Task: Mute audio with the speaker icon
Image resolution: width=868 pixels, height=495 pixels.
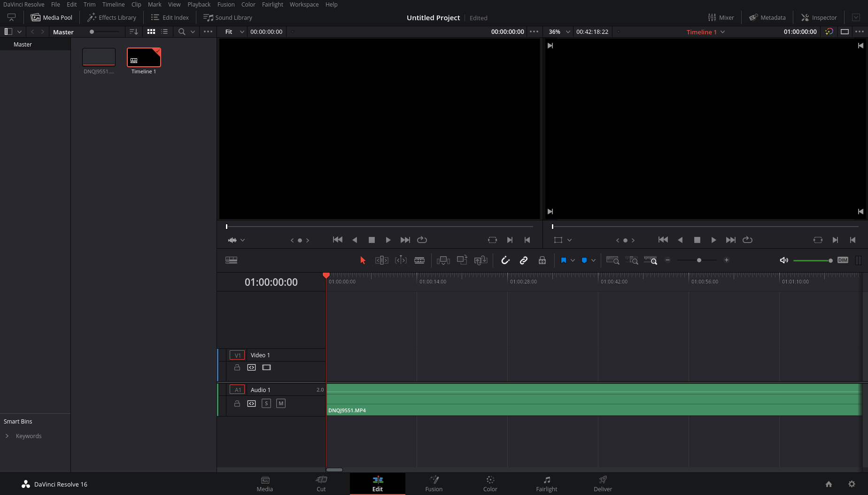Action: coord(784,260)
